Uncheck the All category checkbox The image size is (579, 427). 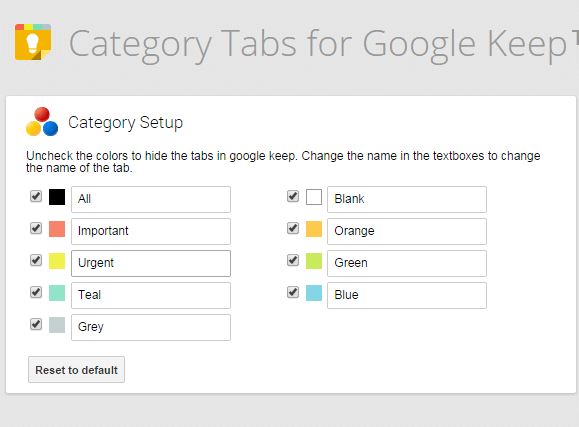(36, 196)
